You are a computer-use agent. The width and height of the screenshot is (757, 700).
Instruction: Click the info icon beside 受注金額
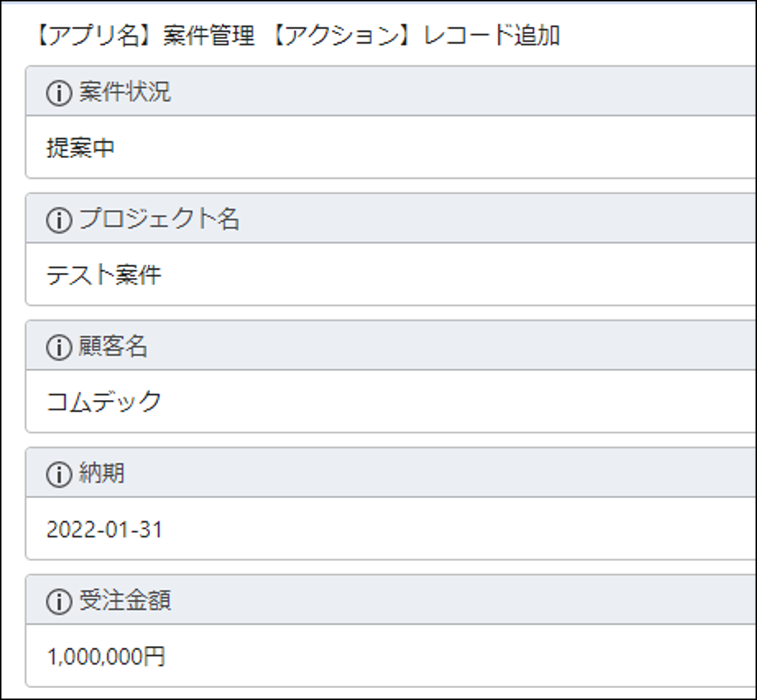click(58, 602)
